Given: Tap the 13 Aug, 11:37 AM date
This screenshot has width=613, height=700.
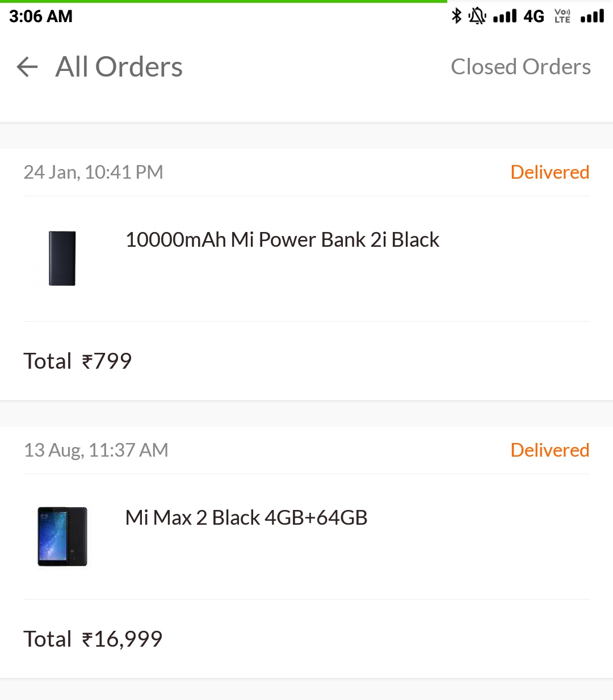Looking at the screenshot, I should coord(96,450).
